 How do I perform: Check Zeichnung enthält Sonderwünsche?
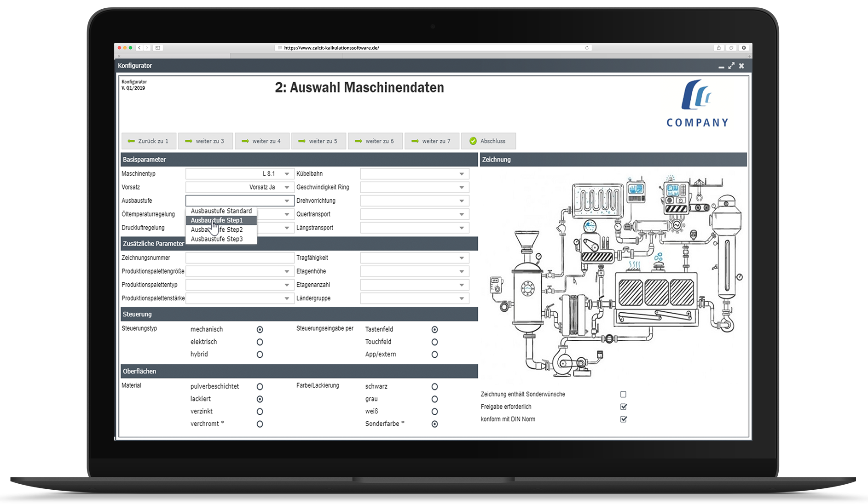coord(623,395)
